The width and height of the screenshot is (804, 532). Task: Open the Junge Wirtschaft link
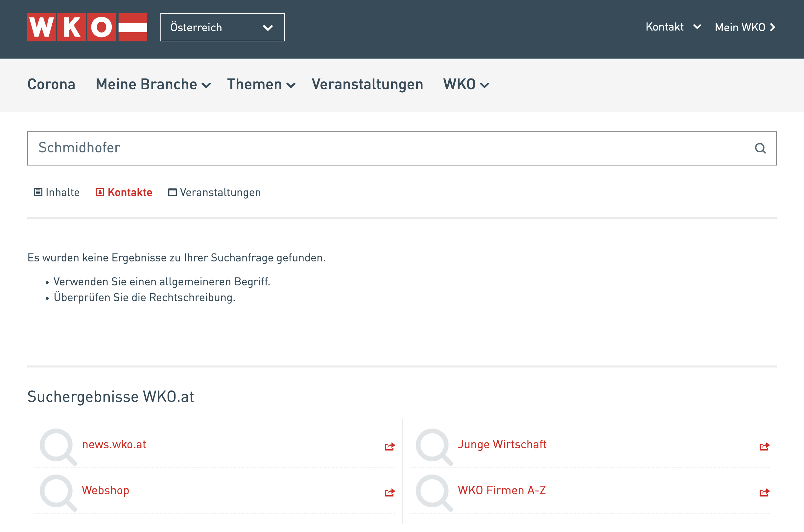click(x=502, y=444)
